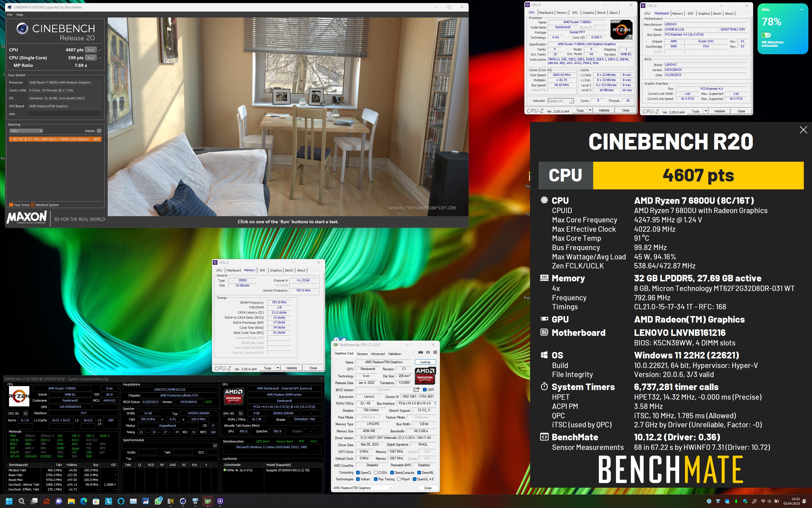Open the Speichermodule dropdown in HWiNFO
The height and width of the screenshot is (508, 812).
click(170, 446)
